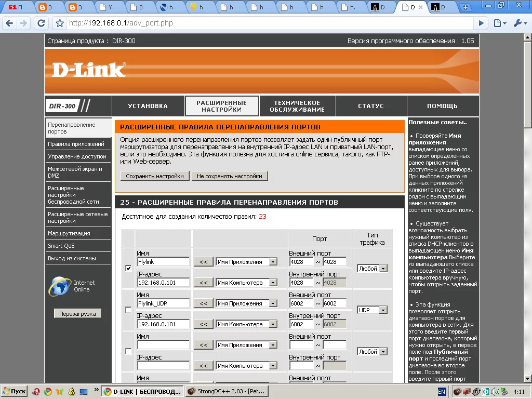Viewport: 532px width, 399px height.
Task: Click the address bar URL field
Action: tap(270, 23)
